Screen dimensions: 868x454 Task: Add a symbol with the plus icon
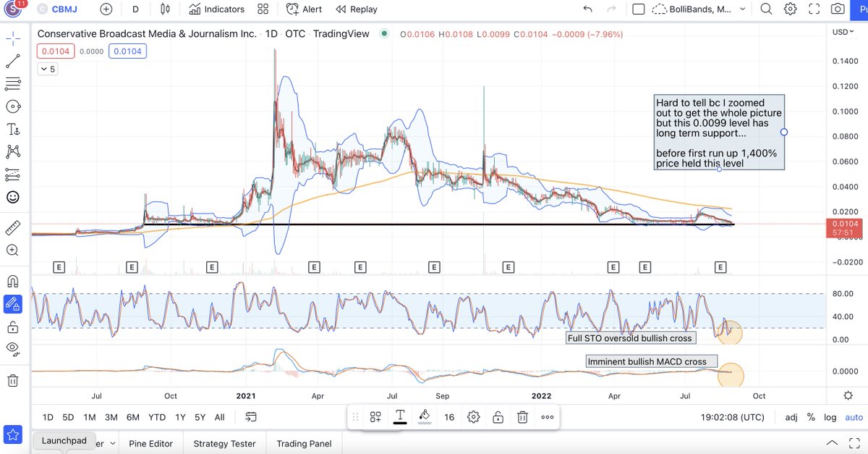(106, 9)
